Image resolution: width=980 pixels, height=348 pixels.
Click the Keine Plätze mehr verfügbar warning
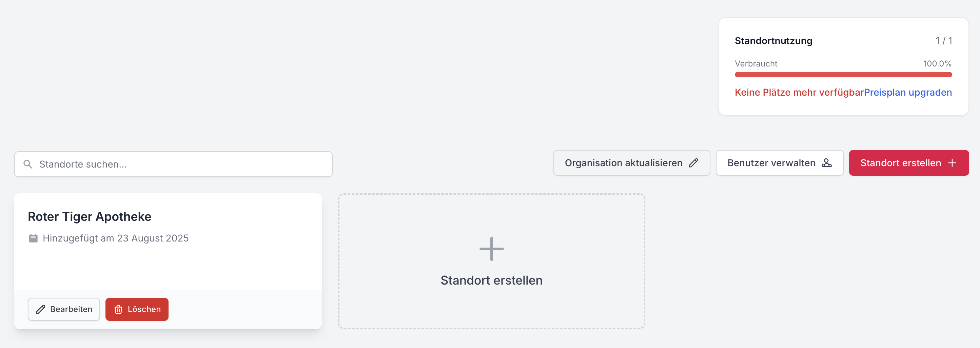click(799, 92)
